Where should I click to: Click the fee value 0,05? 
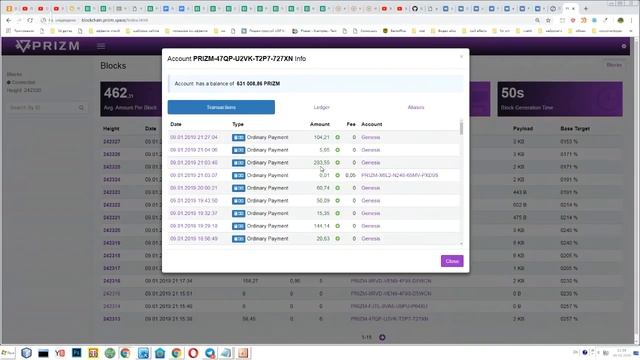tap(350, 176)
